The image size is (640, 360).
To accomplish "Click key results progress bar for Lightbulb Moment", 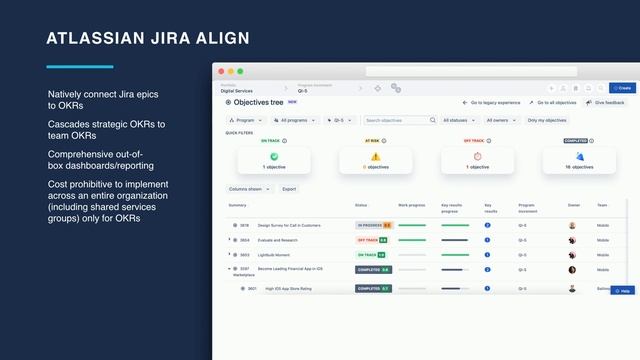I will coord(455,255).
